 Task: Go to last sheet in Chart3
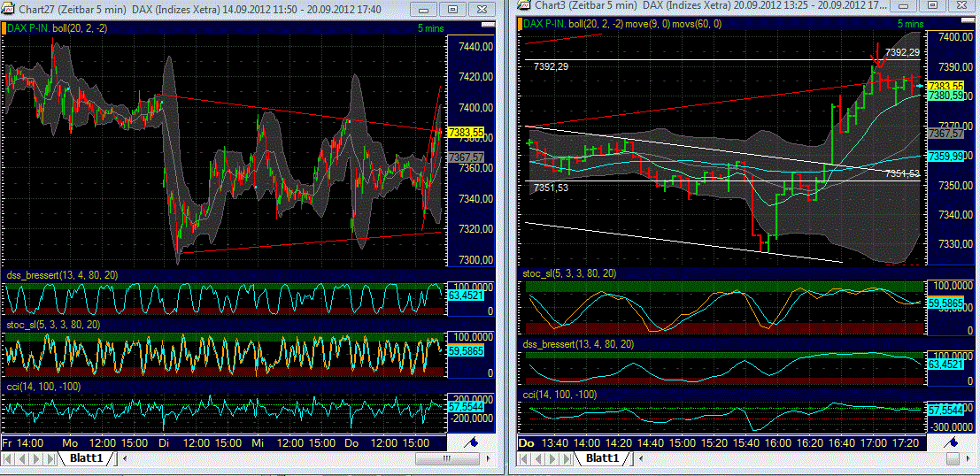click(x=566, y=459)
